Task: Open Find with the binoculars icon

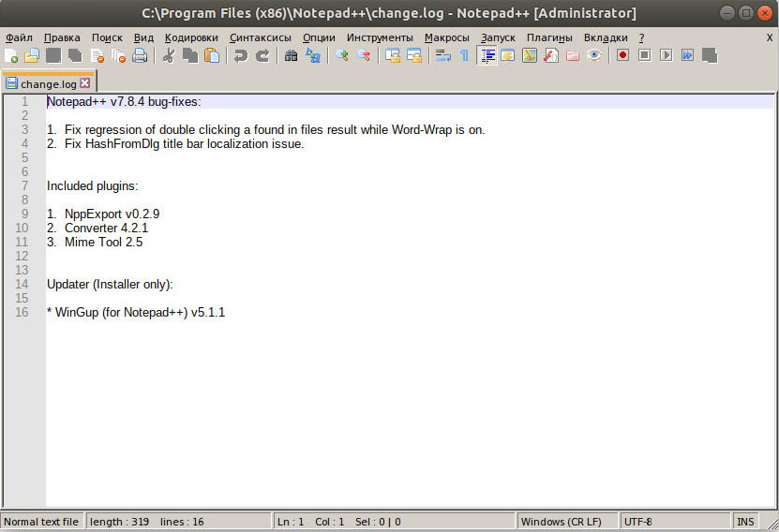Action: coord(292,55)
